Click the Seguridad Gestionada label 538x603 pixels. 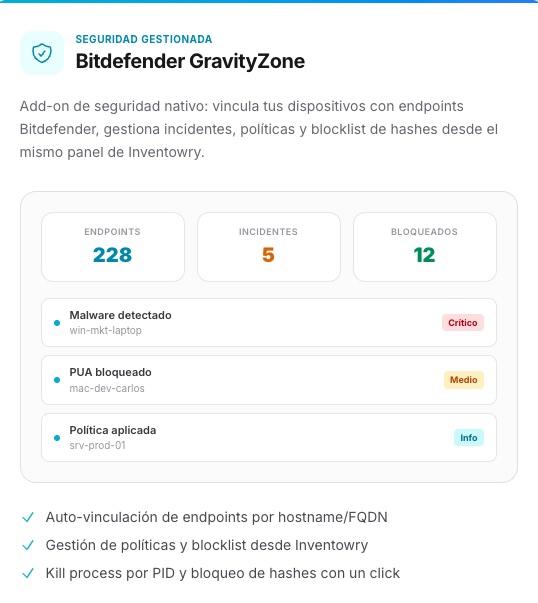pyautogui.click(x=143, y=39)
